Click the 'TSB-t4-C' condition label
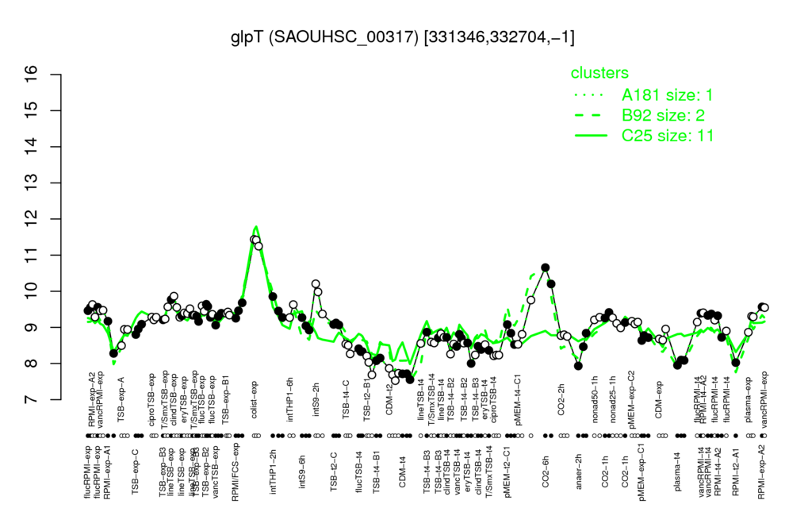This screenshot has height=508, width=812. tap(346, 398)
